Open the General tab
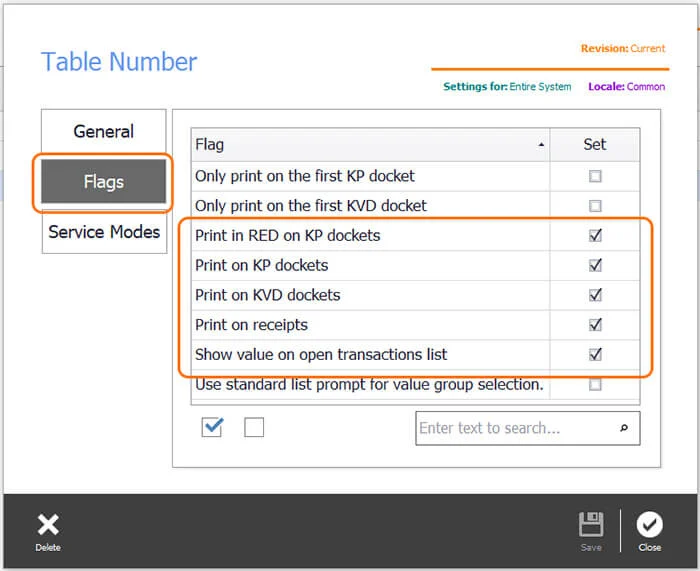The height and width of the screenshot is (571, 700). [x=104, y=131]
